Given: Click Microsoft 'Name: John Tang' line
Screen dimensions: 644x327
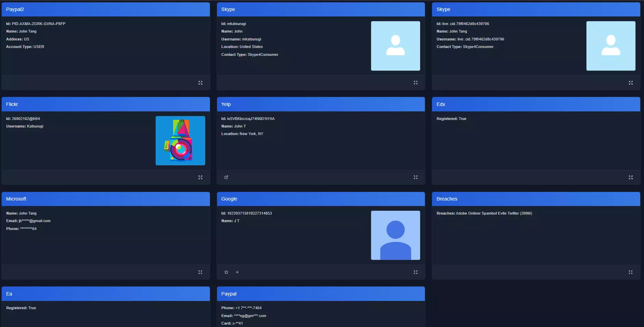Looking at the screenshot, I should pos(21,213).
